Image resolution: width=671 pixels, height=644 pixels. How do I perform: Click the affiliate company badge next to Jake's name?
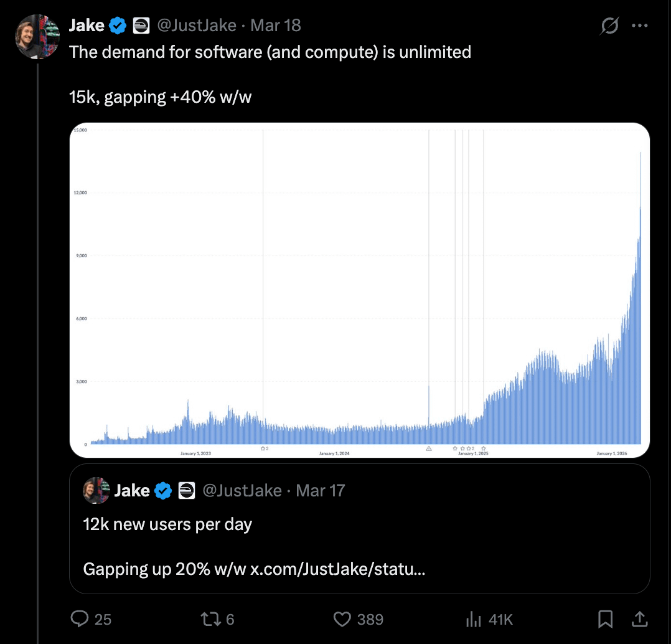pos(141,26)
